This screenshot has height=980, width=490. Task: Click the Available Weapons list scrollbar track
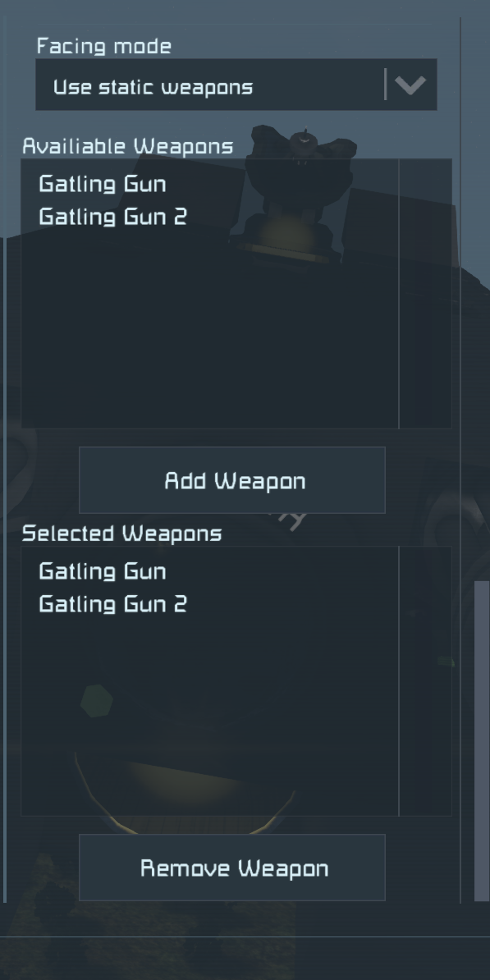click(x=425, y=294)
